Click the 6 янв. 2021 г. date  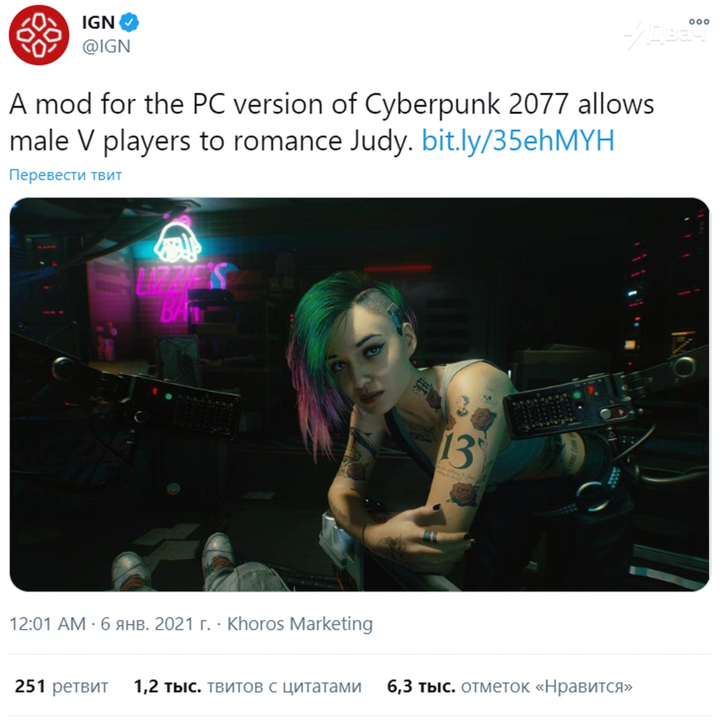click(155, 624)
